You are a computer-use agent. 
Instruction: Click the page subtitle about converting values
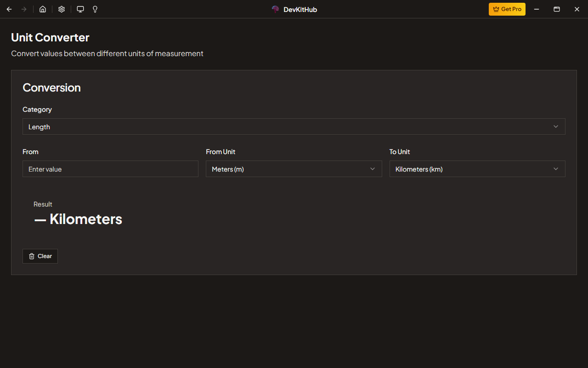pos(107,53)
